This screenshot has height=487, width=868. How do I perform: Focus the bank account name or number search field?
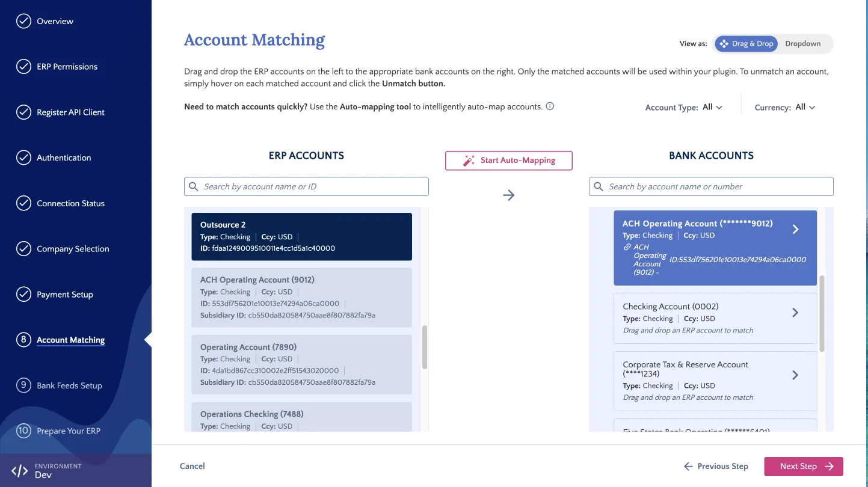click(711, 186)
